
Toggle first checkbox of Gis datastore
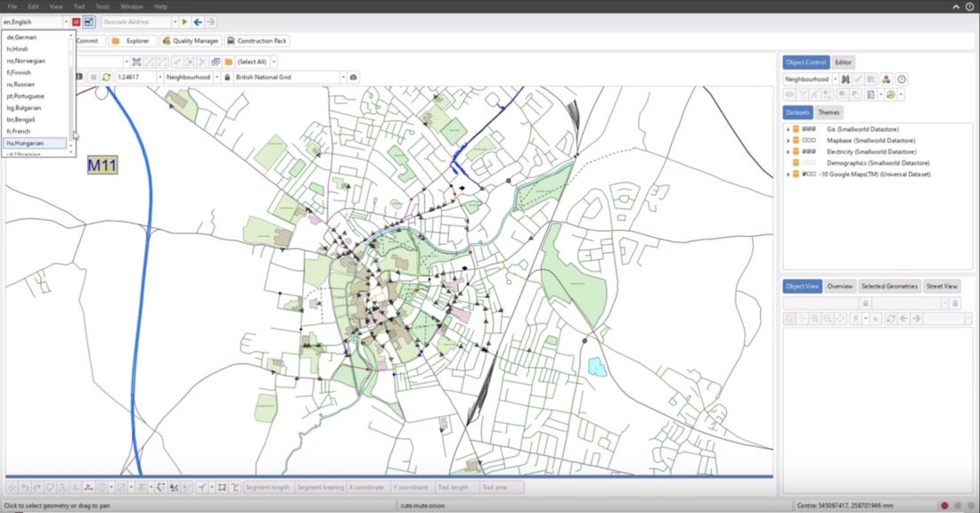[x=804, y=129]
